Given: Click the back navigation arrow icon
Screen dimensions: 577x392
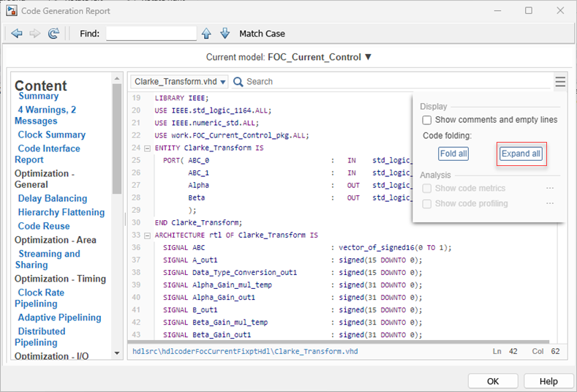Looking at the screenshot, I should [17, 34].
